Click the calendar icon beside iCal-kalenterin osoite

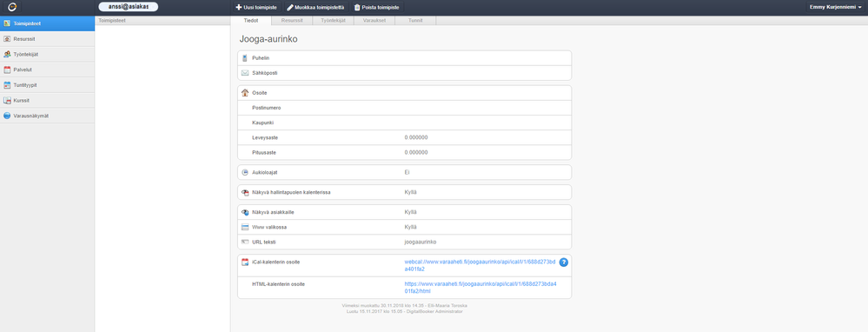[245, 262]
